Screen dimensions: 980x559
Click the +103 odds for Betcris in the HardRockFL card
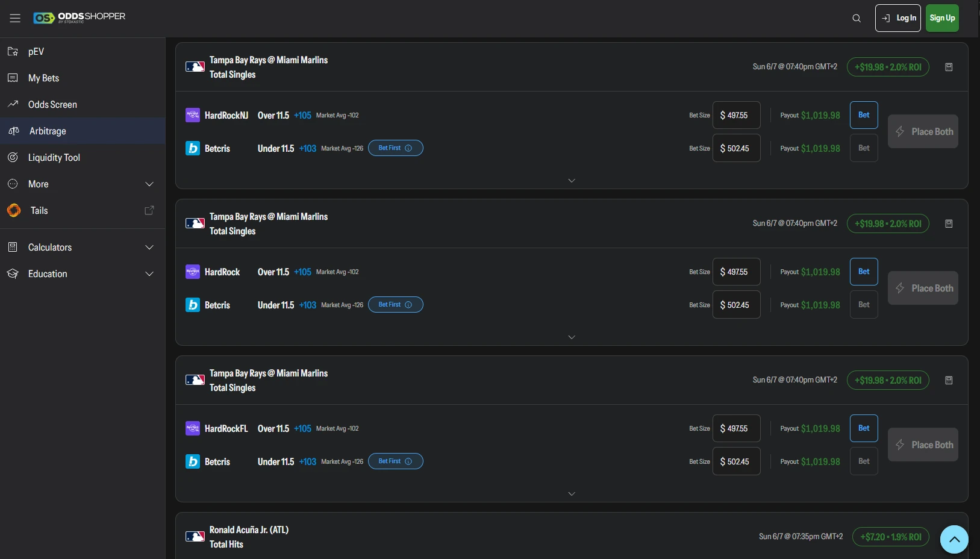308,461
